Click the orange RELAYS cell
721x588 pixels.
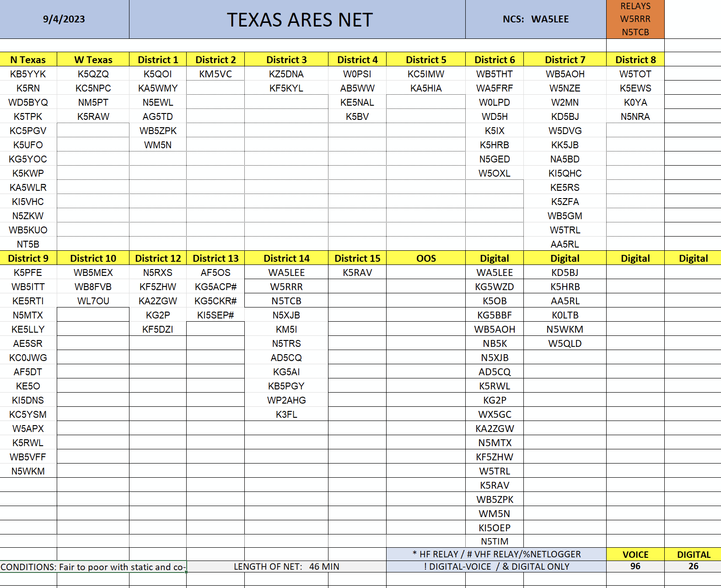(635, 19)
